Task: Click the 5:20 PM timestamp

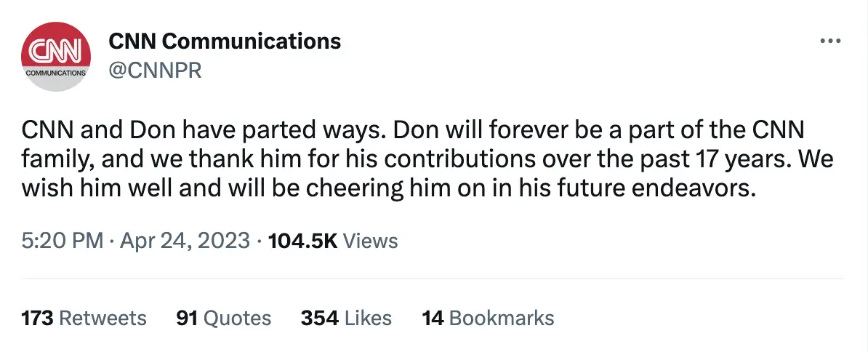Action: click(x=63, y=241)
